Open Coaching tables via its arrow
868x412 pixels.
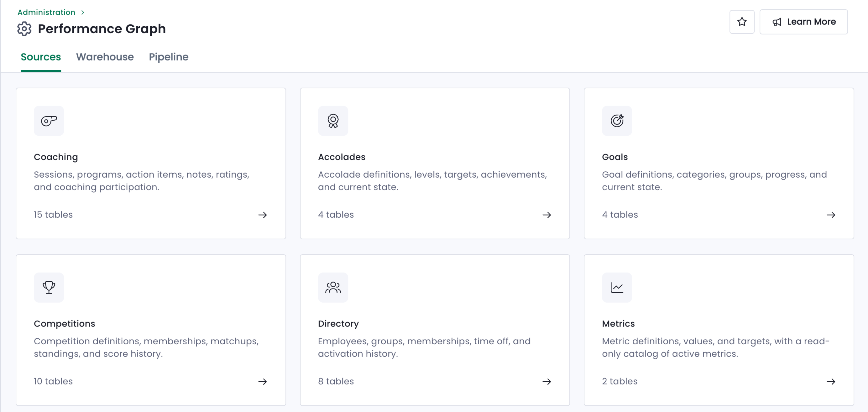(x=263, y=215)
